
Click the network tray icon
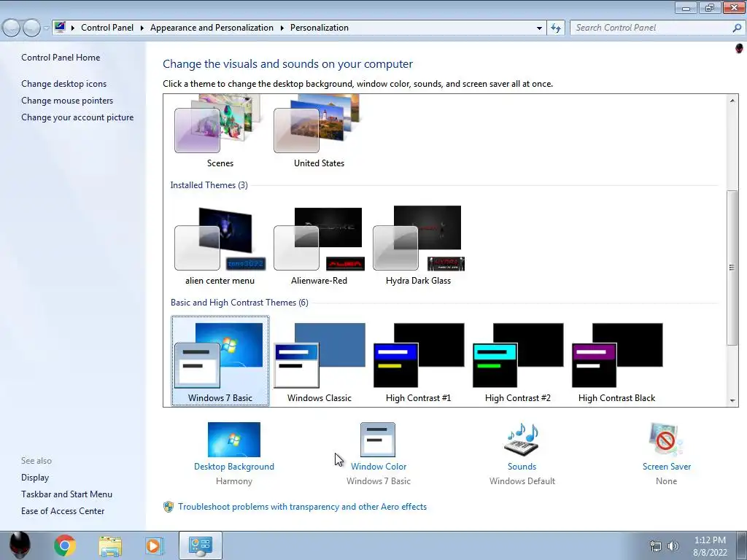(656, 546)
